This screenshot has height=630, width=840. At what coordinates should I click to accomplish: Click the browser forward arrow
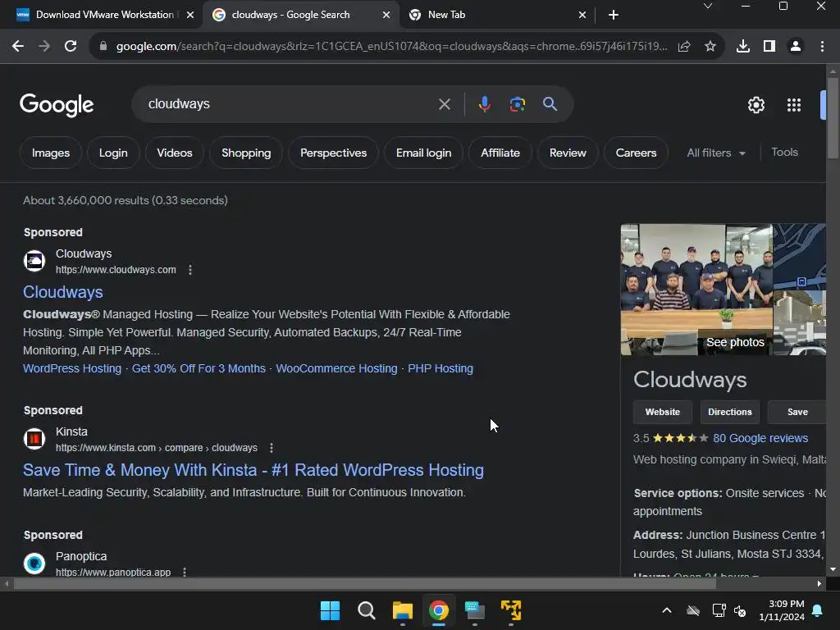[x=44, y=46]
